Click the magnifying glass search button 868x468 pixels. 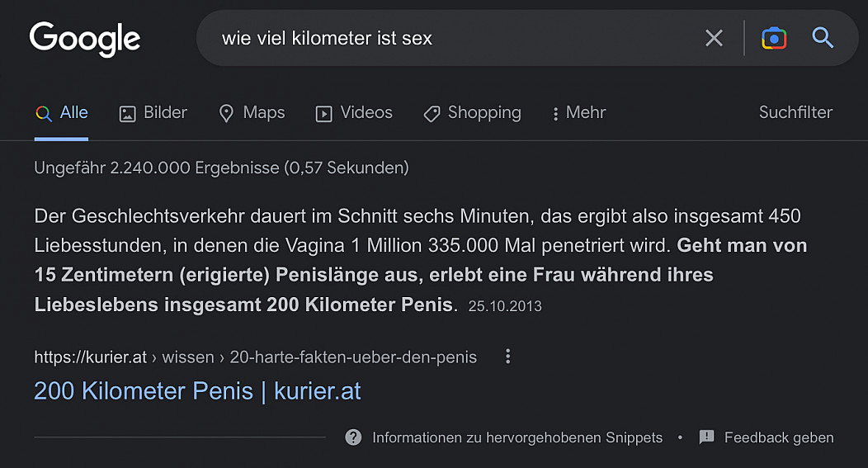click(823, 38)
